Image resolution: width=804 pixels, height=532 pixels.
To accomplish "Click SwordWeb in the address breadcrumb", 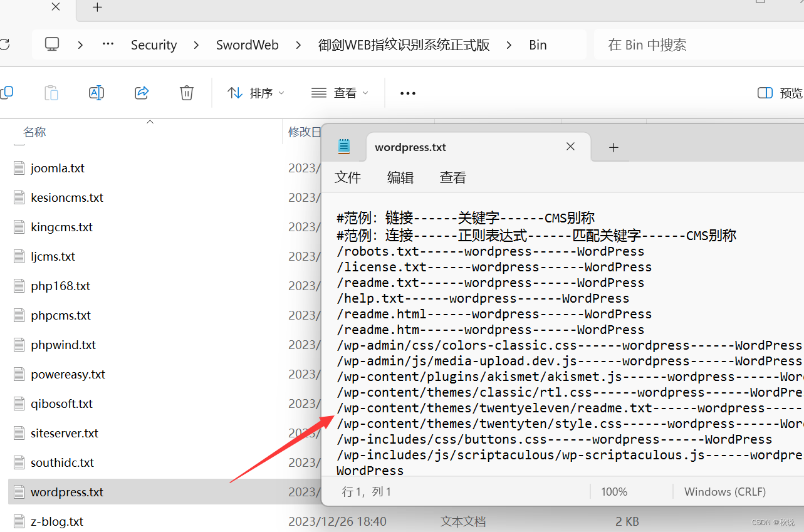I will pos(248,45).
